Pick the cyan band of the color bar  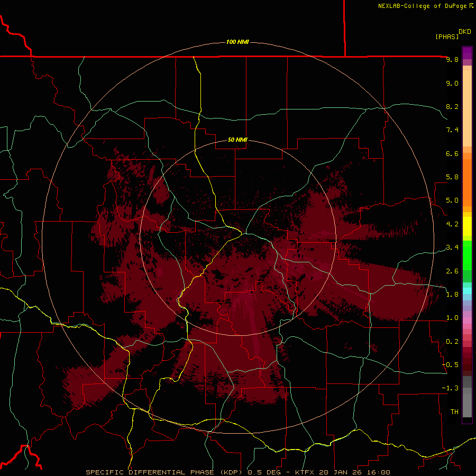pos(467,291)
